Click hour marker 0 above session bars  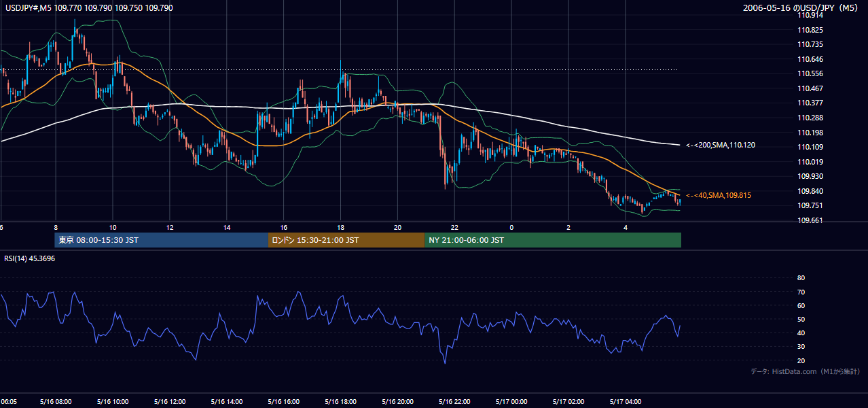coord(511,227)
